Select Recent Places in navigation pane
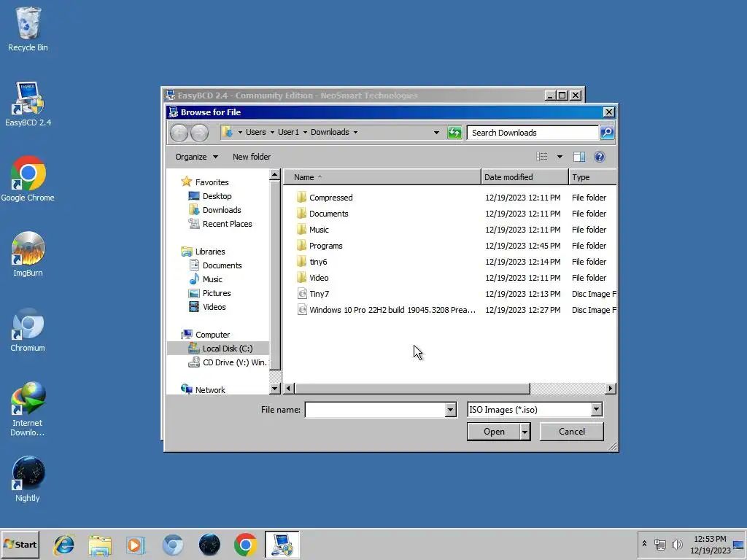This screenshot has height=560, width=747. click(228, 223)
